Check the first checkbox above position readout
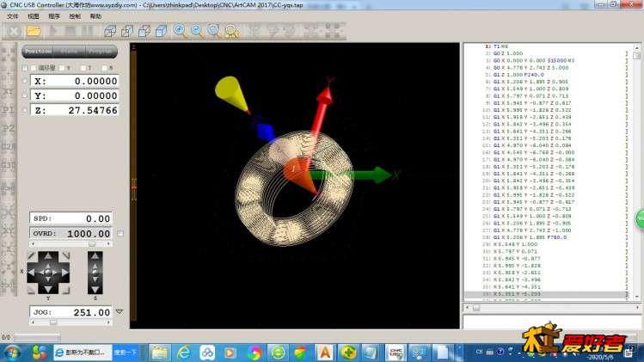Image resolution: width=644 pixels, height=362 pixels. point(25,68)
